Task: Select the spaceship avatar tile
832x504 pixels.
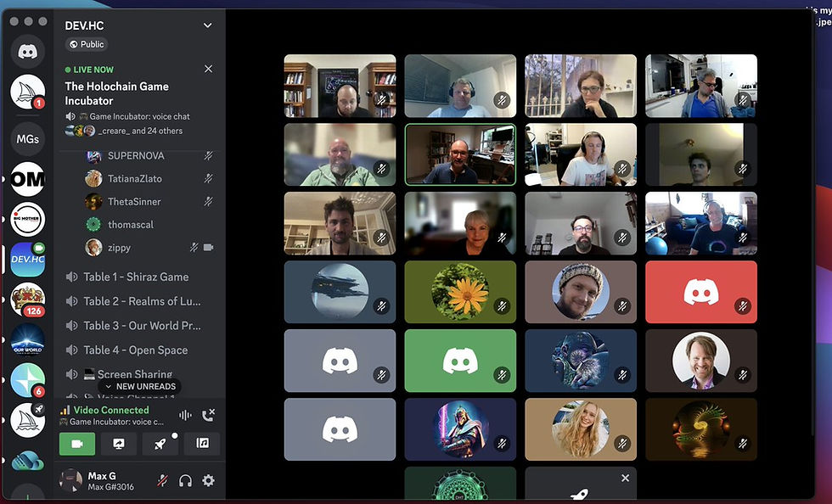Action: click(x=340, y=292)
